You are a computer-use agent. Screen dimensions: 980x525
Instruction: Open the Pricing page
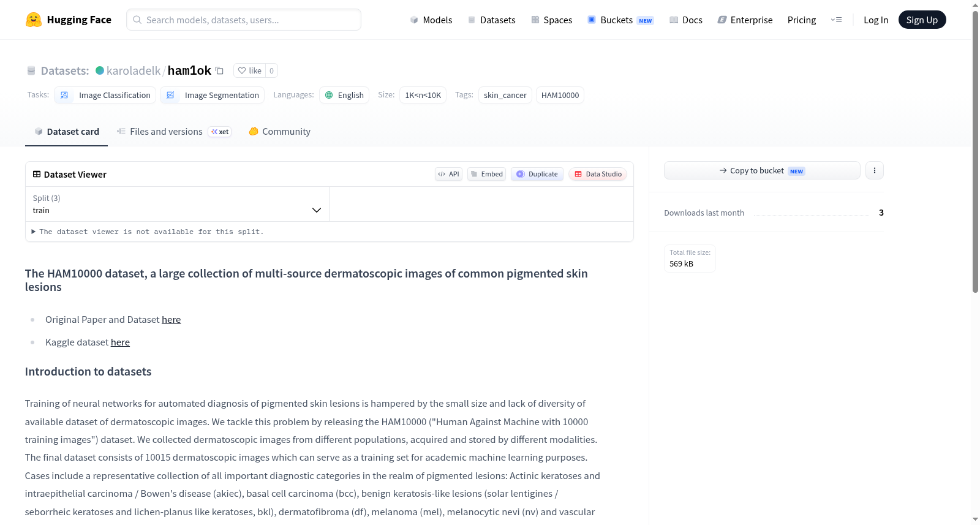[802, 20]
